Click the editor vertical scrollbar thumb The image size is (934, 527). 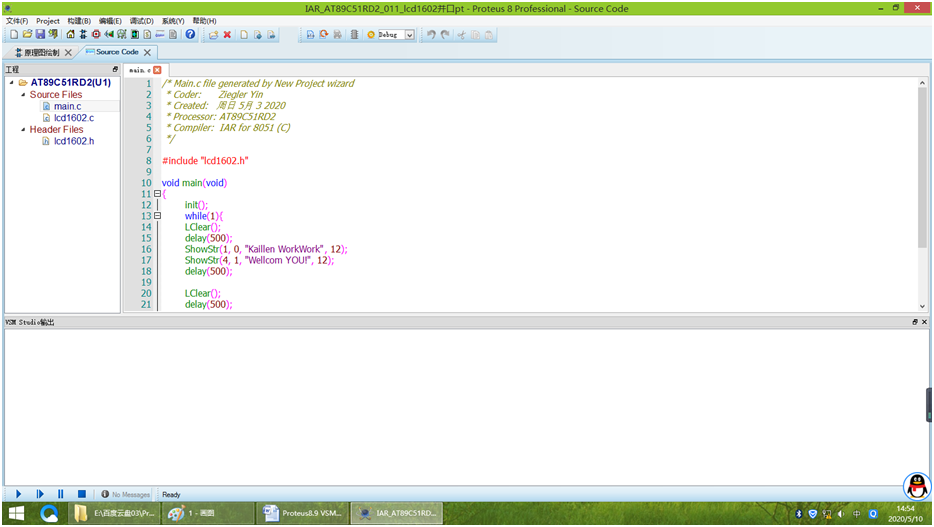point(922,168)
